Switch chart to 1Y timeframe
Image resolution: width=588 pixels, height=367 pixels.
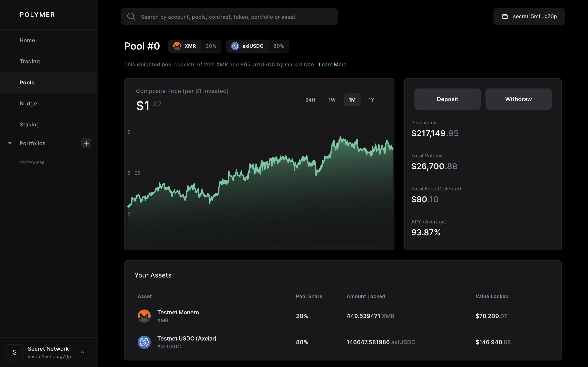(x=371, y=99)
